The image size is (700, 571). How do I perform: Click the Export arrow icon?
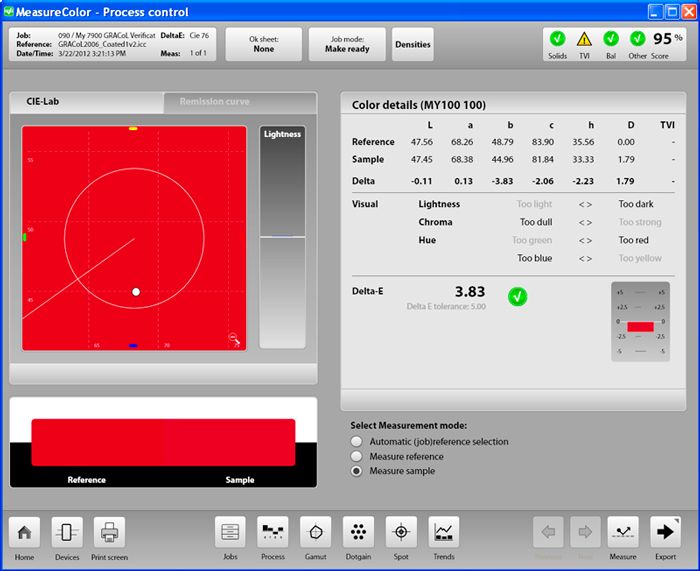665,532
